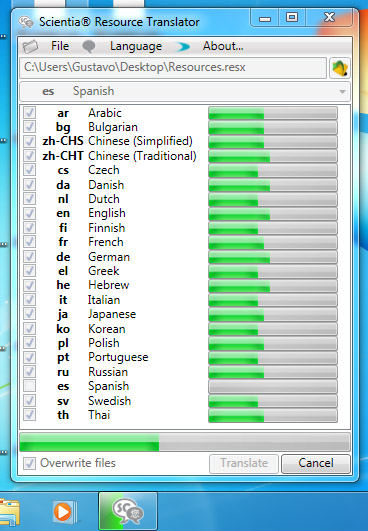This screenshot has width=368, height=531.
Task: Toggle the Finnish checkbox
Action: [x=29, y=227]
